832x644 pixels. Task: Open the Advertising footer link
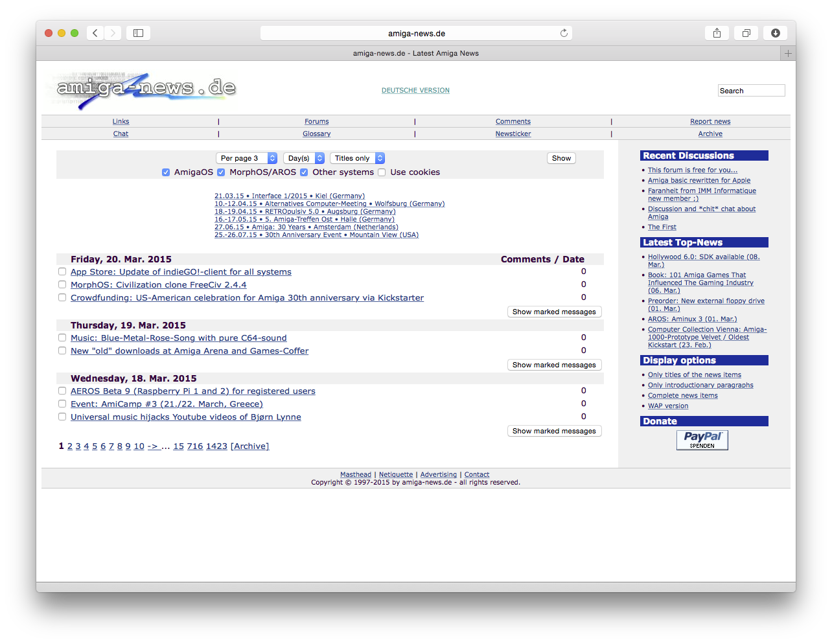pyautogui.click(x=438, y=475)
